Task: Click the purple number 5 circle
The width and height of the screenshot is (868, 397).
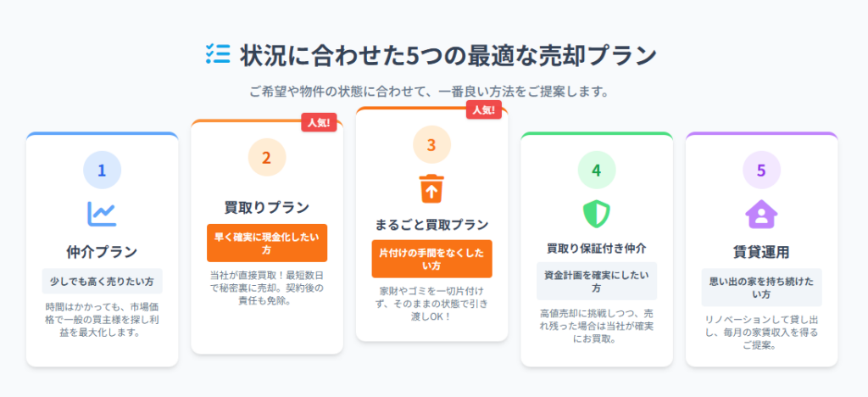Action: tap(761, 170)
